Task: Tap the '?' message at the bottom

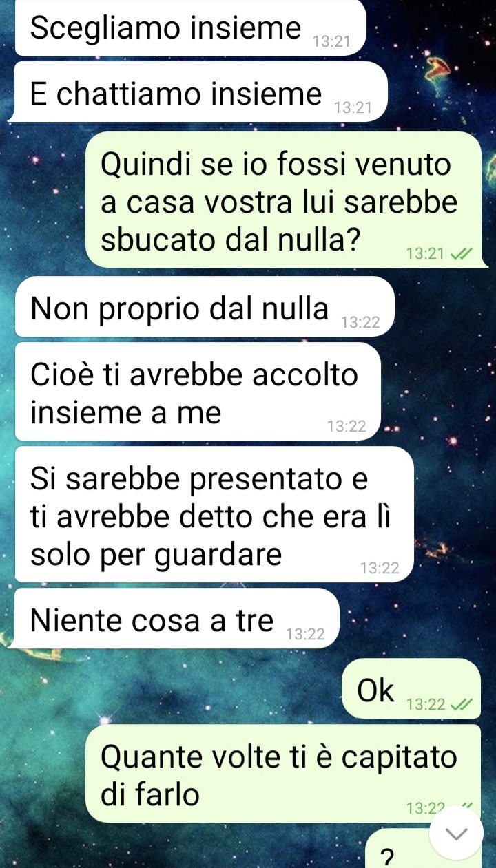Action: pos(388,854)
